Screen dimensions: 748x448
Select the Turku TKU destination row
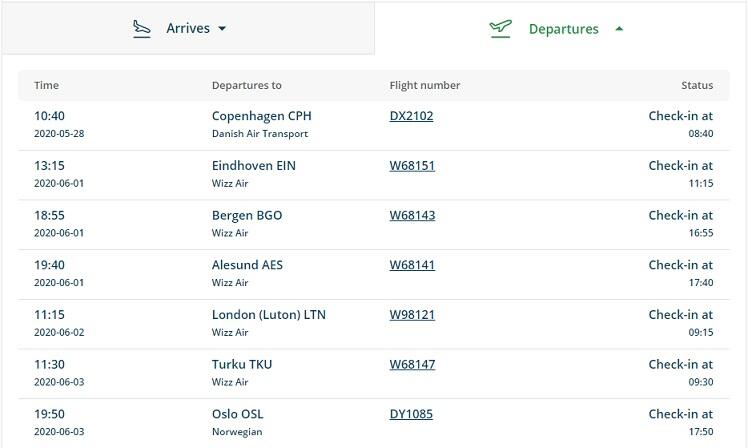(x=374, y=374)
